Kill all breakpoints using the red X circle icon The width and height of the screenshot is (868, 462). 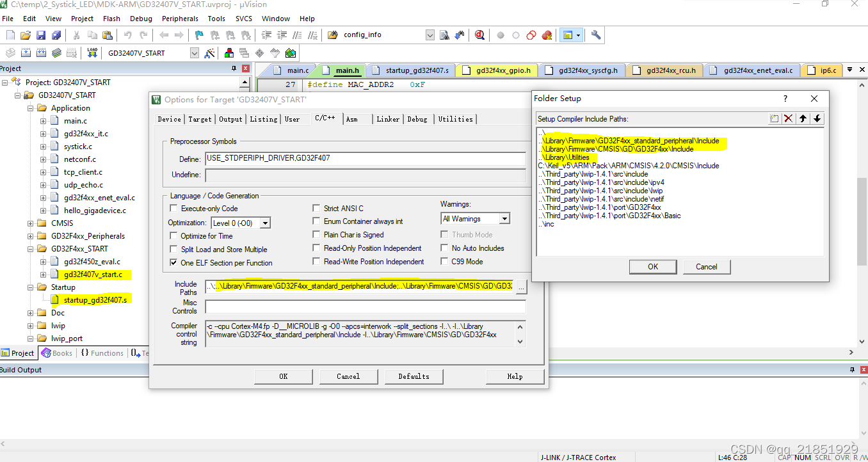[547, 35]
